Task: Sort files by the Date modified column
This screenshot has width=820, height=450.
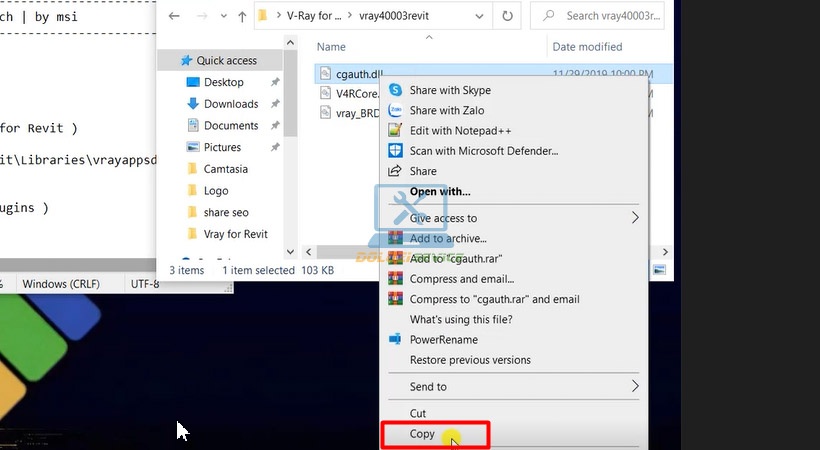Action: pos(587,47)
